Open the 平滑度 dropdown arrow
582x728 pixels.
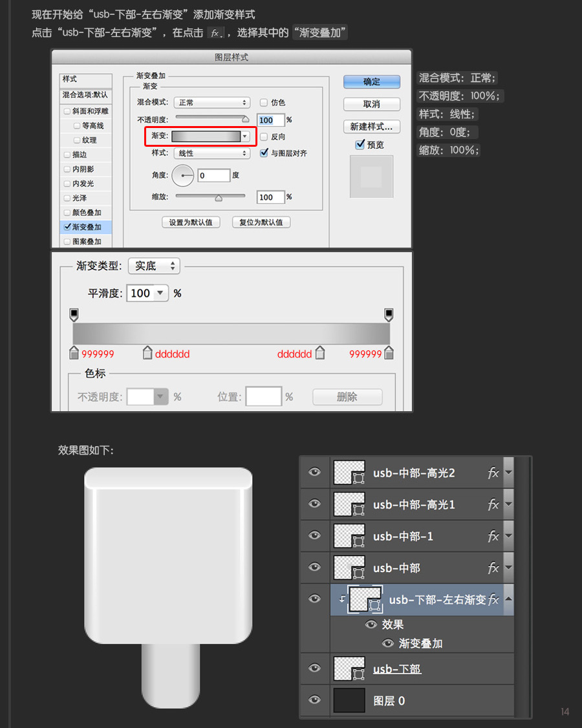(160, 293)
